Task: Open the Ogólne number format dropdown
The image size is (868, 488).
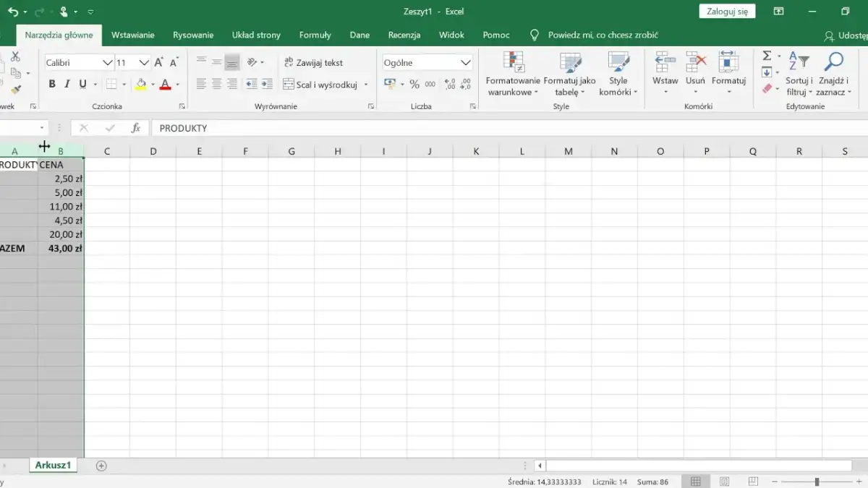Action: click(466, 63)
